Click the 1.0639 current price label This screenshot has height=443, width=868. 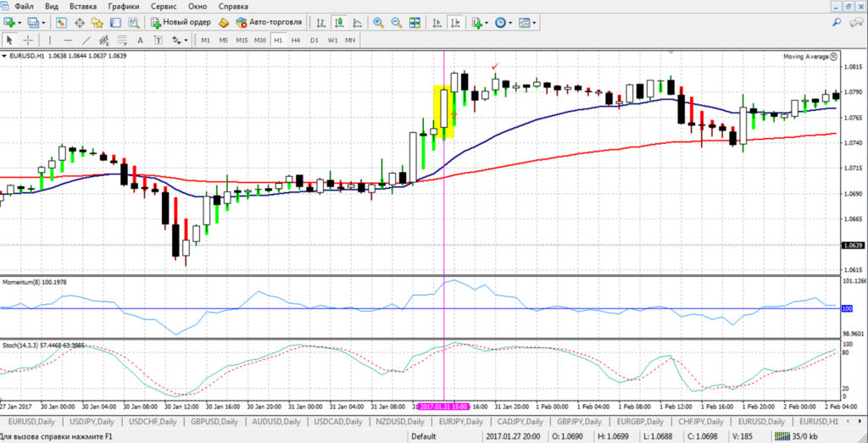pyautogui.click(x=851, y=245)
